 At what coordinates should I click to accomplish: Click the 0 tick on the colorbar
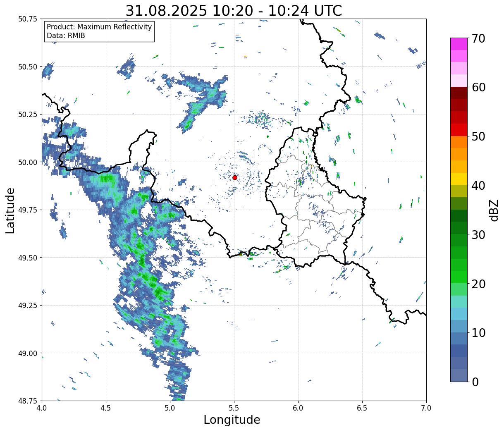pyautogui.click(x=475, y=382)
